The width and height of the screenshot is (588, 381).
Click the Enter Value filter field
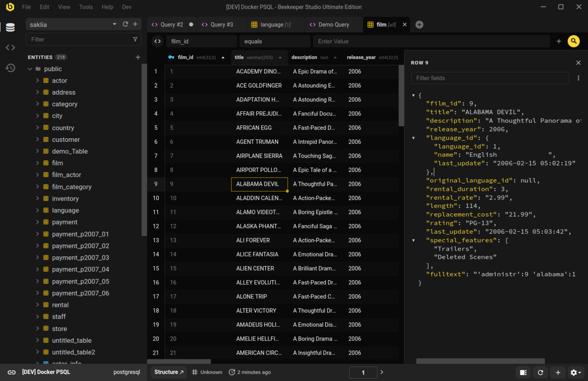point(431,41)
